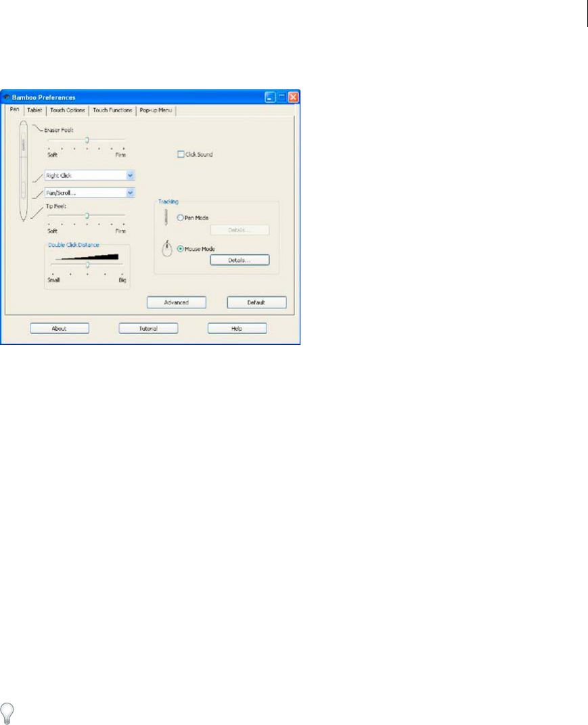Click the Tip Feel slider thumb

point(87,216)
